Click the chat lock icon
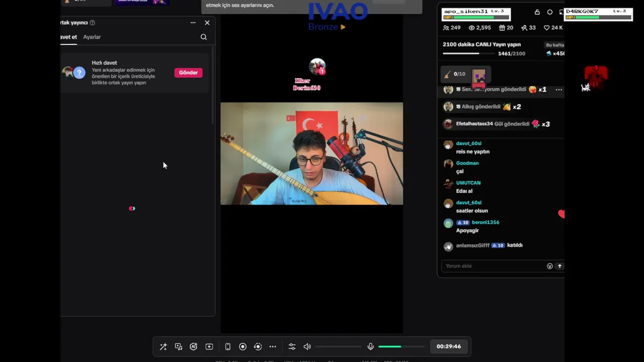Screen dimensions: 644x362 (537, 12)
